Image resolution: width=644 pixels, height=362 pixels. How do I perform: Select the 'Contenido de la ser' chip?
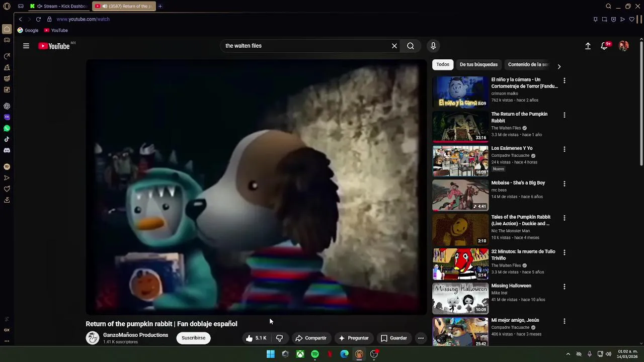click(528, 64)
